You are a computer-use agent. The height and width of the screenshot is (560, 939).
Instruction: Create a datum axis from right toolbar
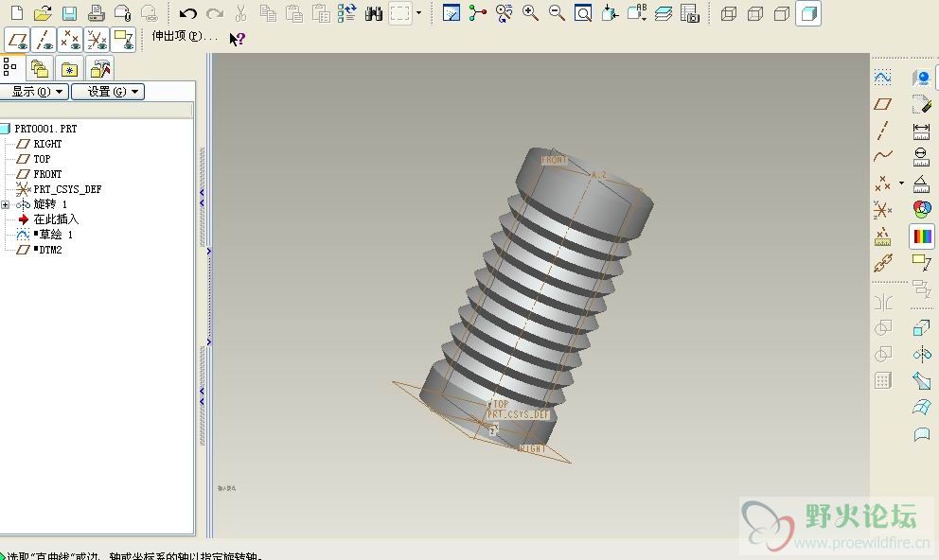click(x=883, y=131)
